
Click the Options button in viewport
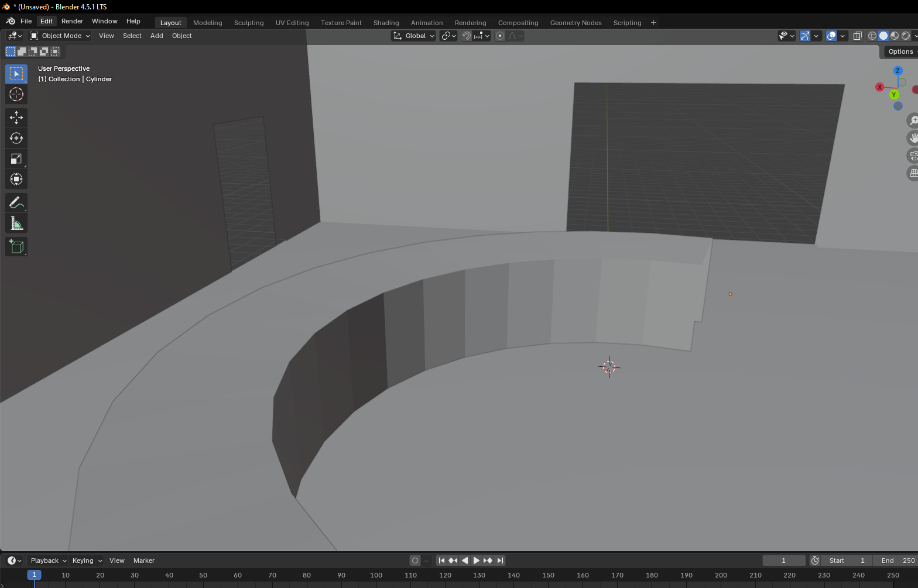pyautogui.click(x=900, y=51)
